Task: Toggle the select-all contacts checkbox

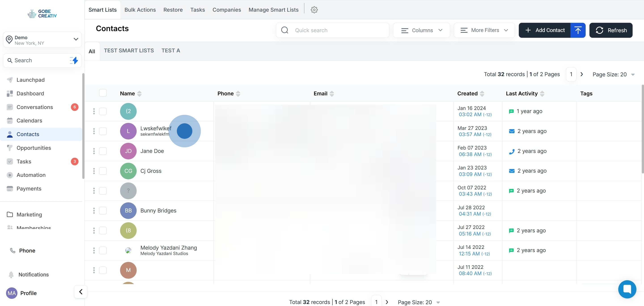Action: point(103,93)
